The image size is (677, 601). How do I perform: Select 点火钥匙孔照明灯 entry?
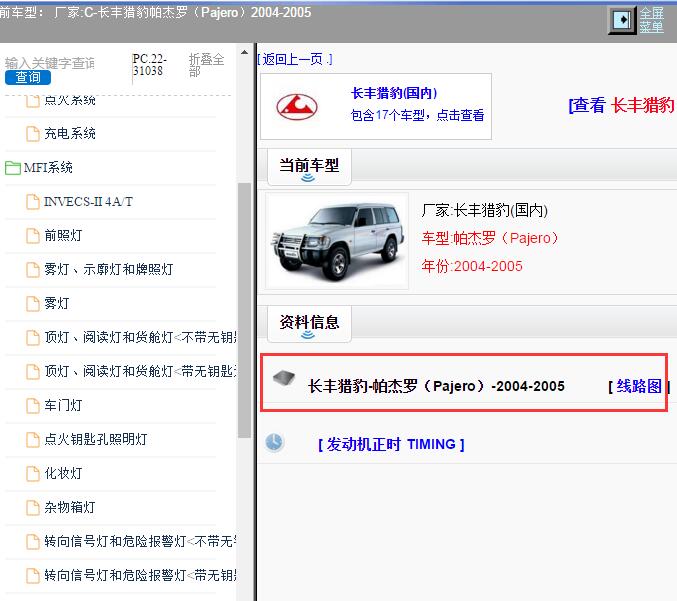[96, 440]
